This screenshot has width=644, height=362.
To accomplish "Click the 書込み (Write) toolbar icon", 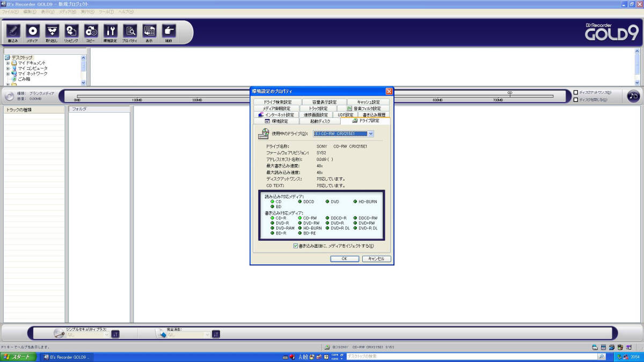I will point(13,32).
